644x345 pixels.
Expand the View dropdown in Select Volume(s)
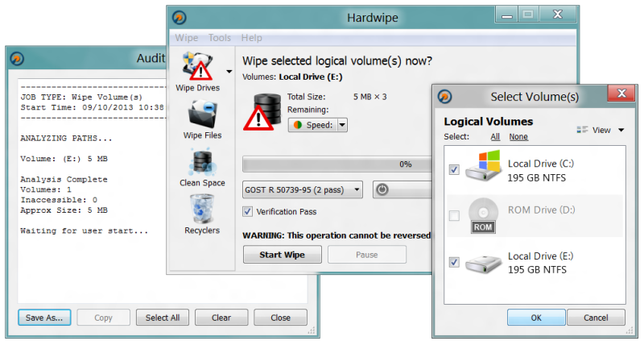621,130
